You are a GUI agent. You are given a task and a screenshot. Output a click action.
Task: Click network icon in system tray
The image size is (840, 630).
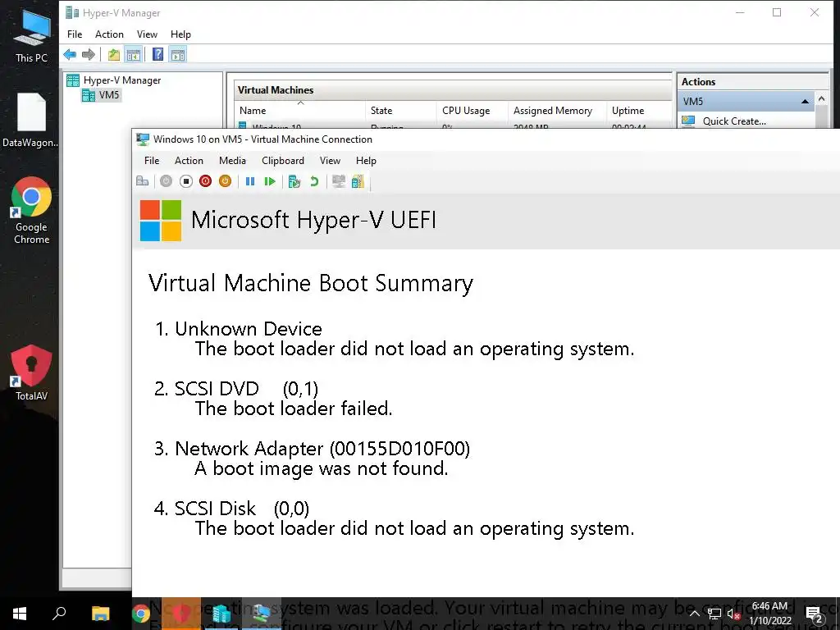pos(714,614)
